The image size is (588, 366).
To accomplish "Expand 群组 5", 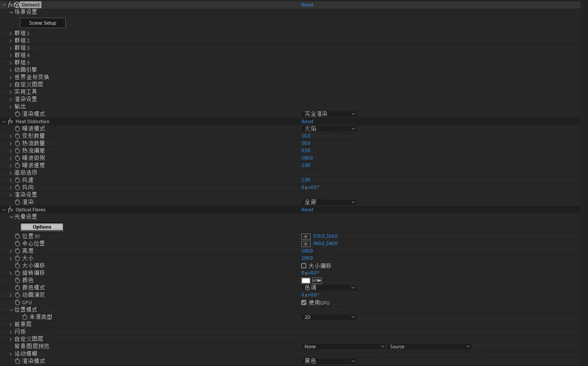I will pos(11,63).
